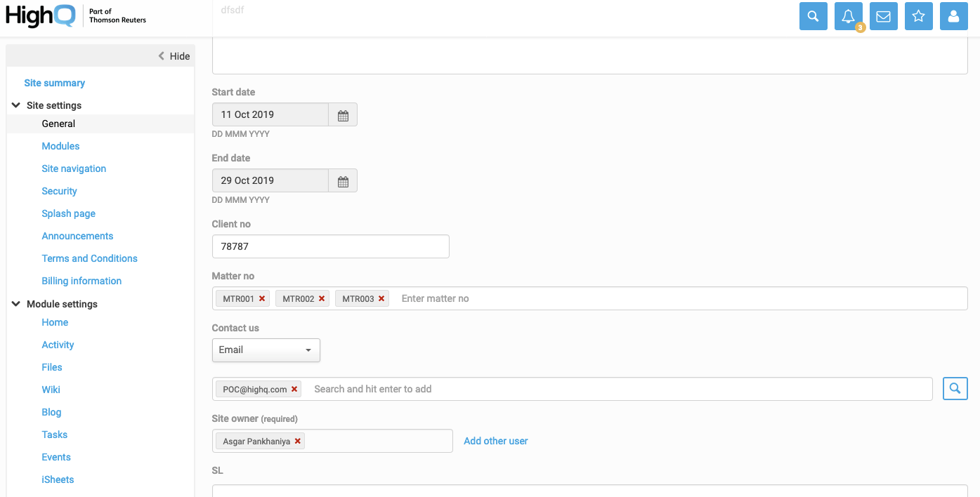Viewport: 980px width, 497px height.
Task: Collapse the Site settings section
Action: point(16,105)
